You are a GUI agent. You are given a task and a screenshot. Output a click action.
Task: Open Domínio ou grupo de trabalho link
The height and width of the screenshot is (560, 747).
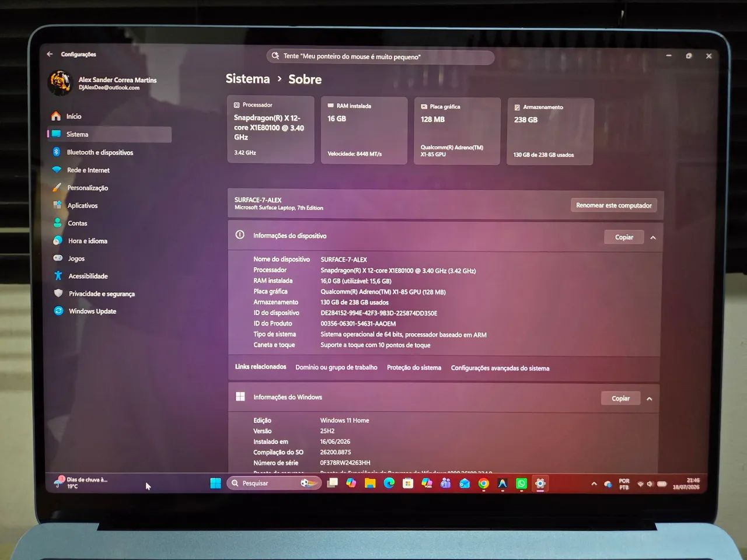point(336,367)
